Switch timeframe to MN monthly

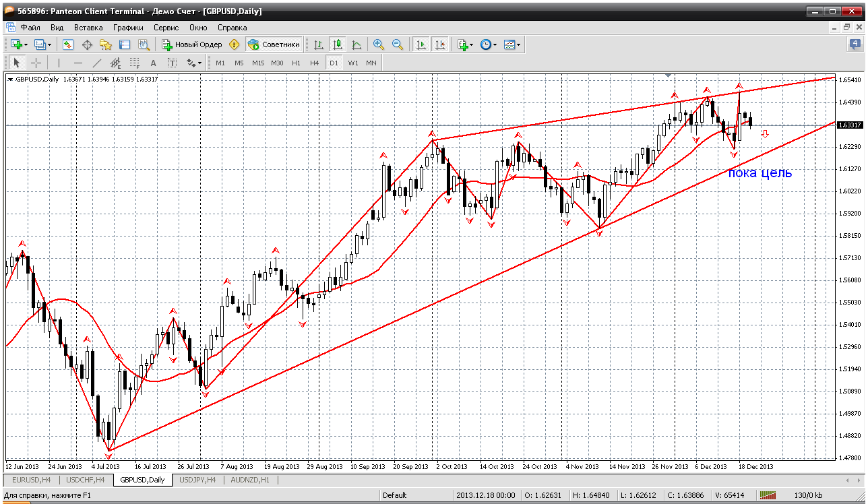tap(371, 63)
